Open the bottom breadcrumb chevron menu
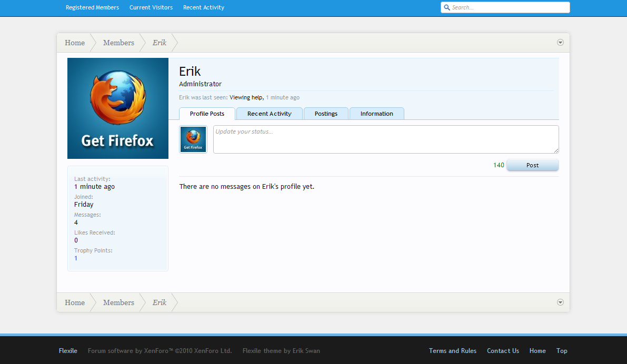Screen dimensions: 627x364 [560, 302]
